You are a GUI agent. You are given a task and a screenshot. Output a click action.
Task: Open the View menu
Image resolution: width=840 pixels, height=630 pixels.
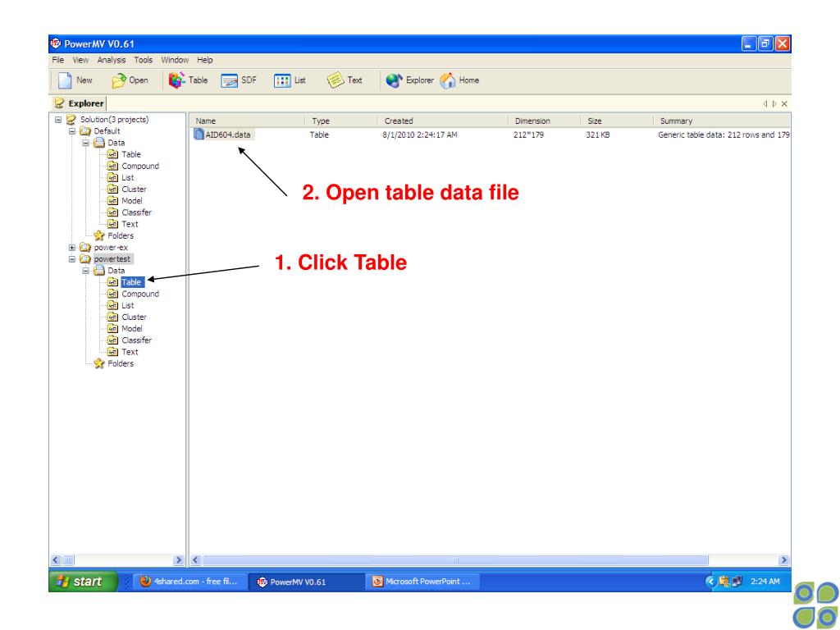(x=81, y=60)
